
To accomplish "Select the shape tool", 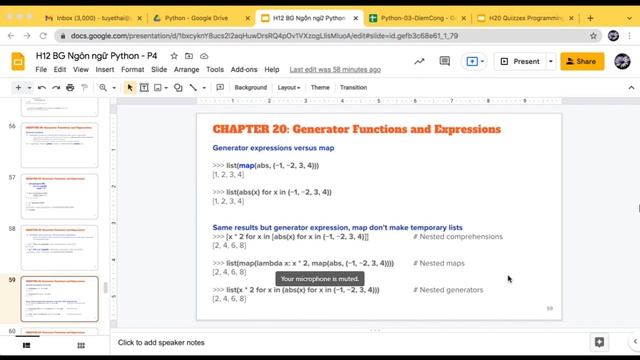I will [178, 87].
